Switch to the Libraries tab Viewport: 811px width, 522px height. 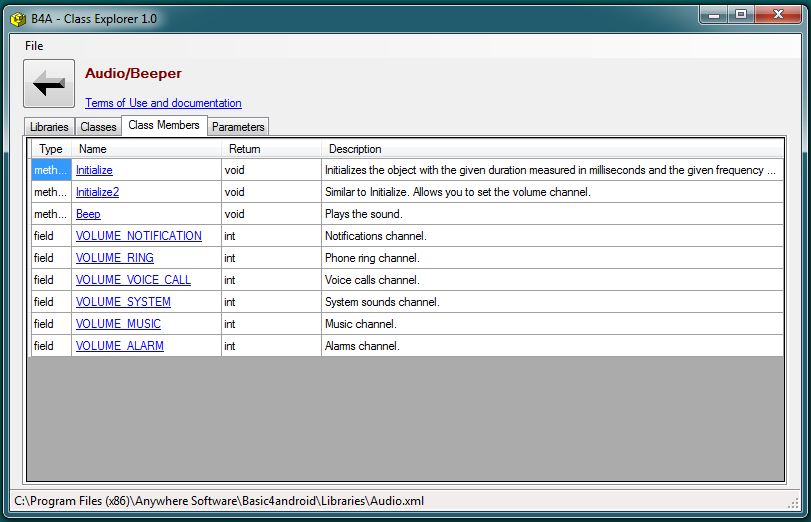coord(49,127)
